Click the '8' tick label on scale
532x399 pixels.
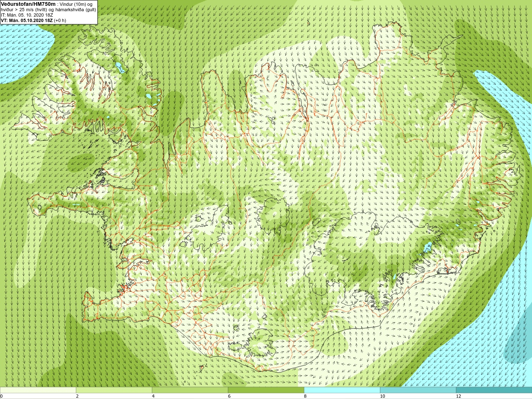[305, 396]
